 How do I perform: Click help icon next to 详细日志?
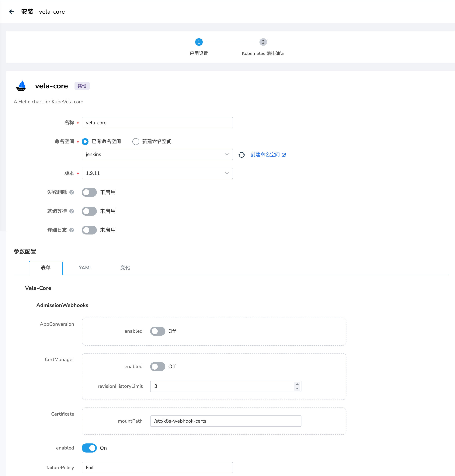[71, 230]
